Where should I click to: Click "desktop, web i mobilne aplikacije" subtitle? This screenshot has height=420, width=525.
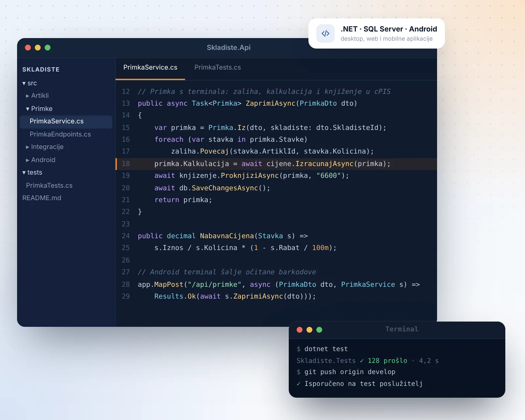pyautogui.click(x=387, y=39)
